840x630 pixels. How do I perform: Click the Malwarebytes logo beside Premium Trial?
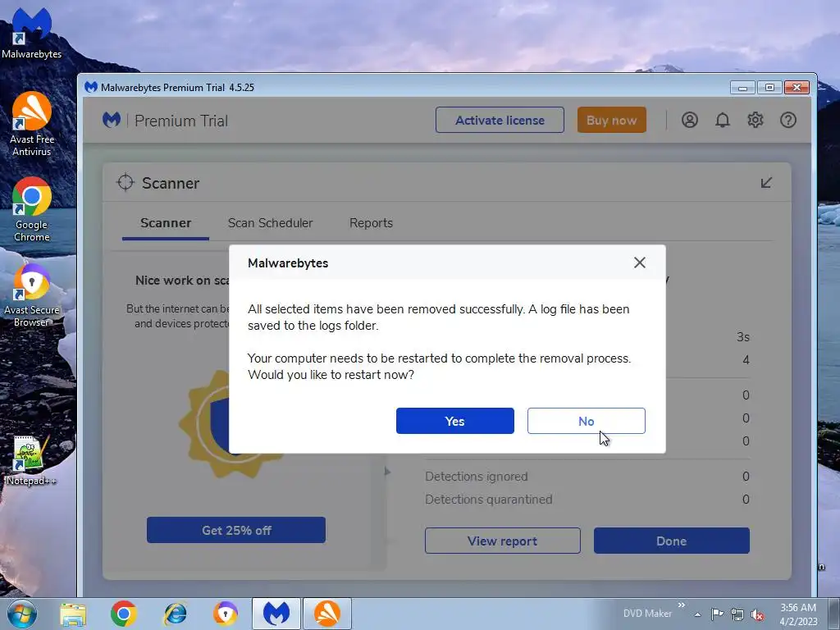pyautogui.click(x=112, y=120)
